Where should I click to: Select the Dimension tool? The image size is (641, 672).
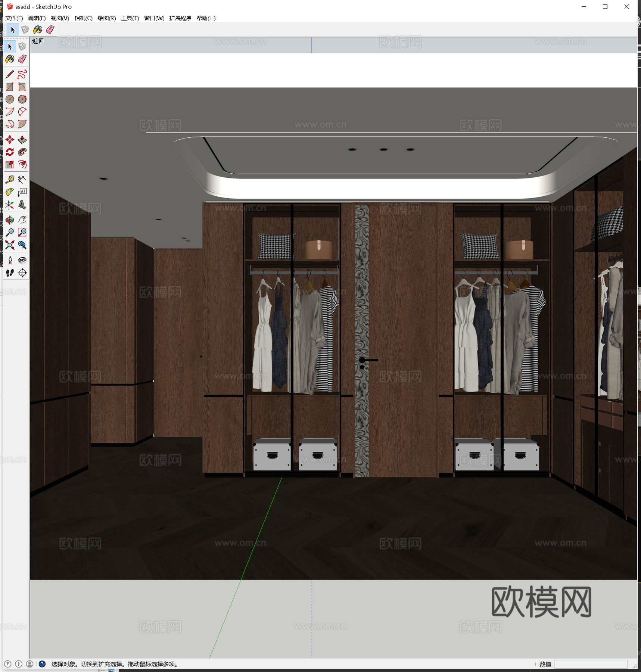22,180
